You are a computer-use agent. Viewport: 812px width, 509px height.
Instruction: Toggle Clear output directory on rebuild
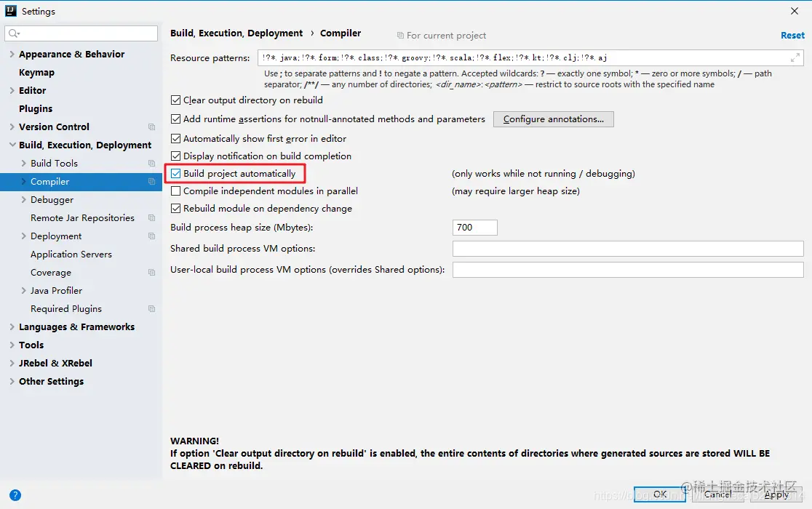click(176, 100)
